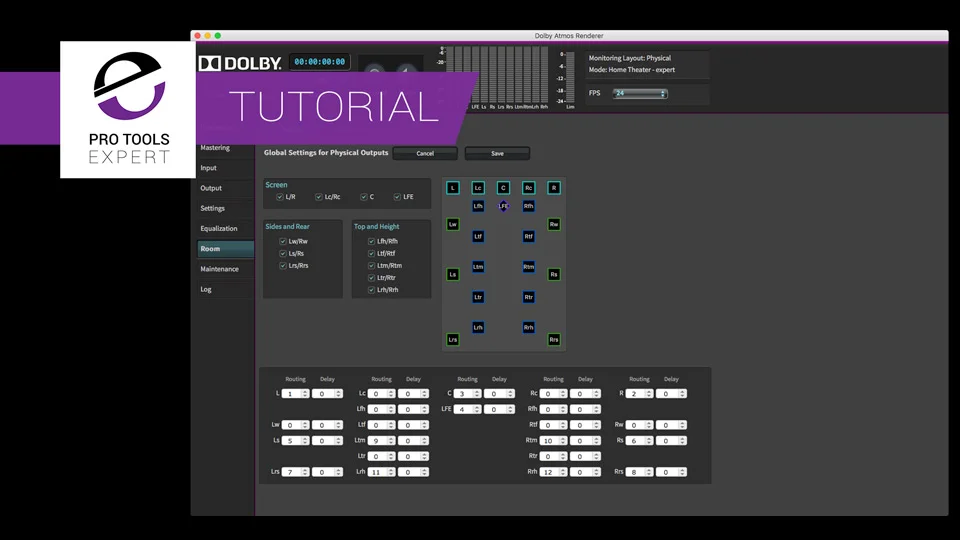
Task: Select the L speaker icon in room layout
Action: (x=452, y=188)
